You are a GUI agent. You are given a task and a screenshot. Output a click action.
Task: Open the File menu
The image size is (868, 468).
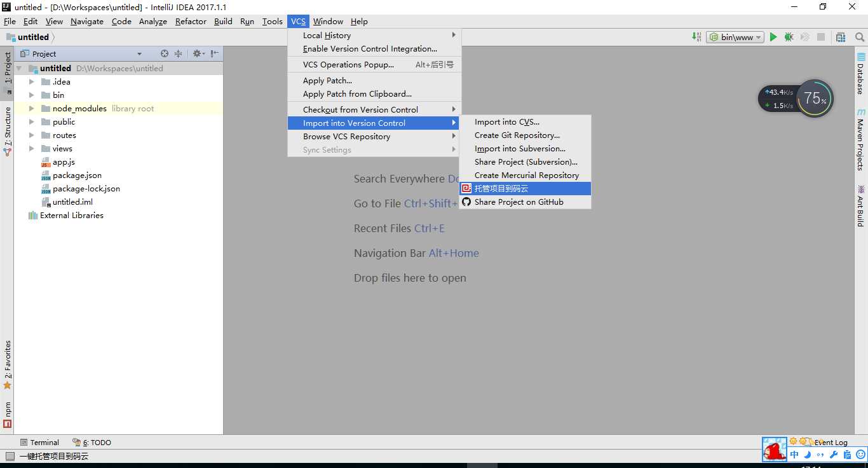pos(10,21)
